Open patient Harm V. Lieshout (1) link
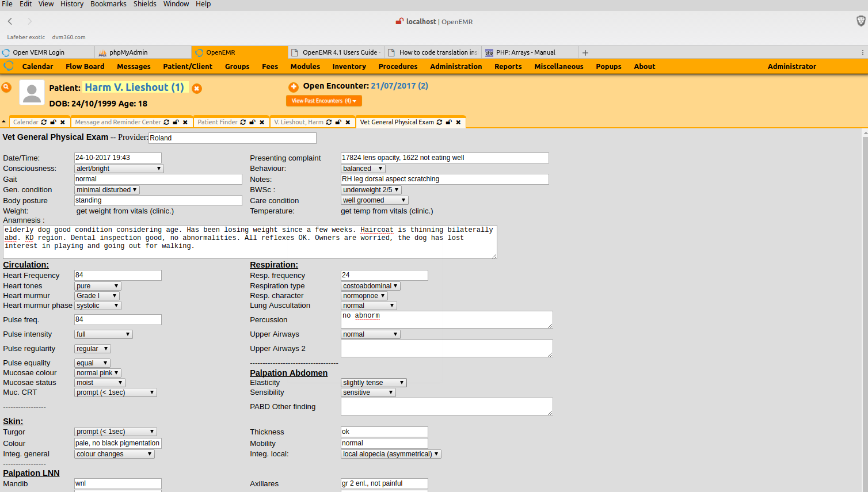Image resolution: width=868 pixels, height=492 pixels. pos(134,87)
